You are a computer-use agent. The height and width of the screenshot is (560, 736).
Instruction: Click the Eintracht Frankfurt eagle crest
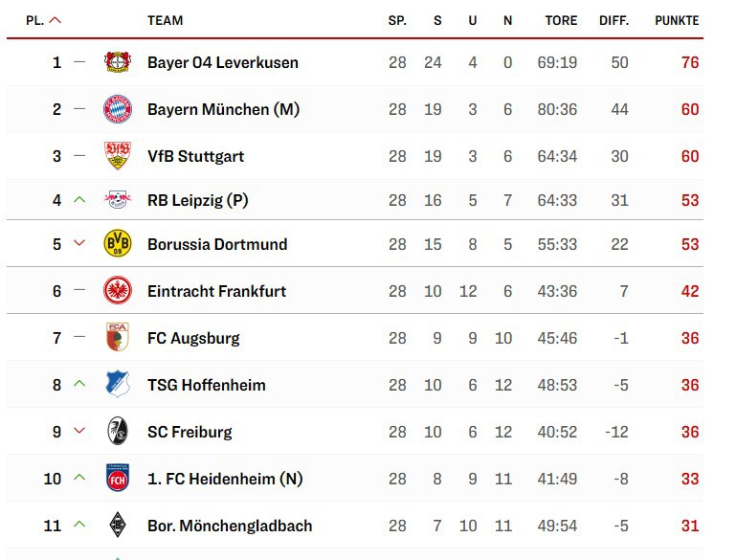(x=118, y=291)
